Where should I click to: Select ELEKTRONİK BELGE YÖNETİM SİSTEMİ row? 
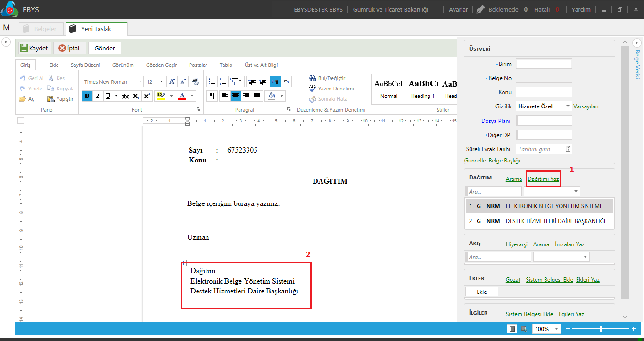(x=540, y=206)
